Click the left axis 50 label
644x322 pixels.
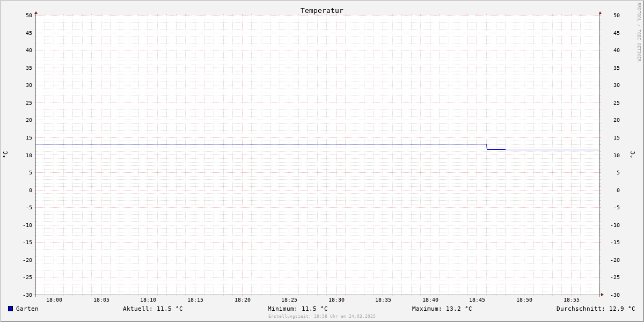[x=29, y=15]
